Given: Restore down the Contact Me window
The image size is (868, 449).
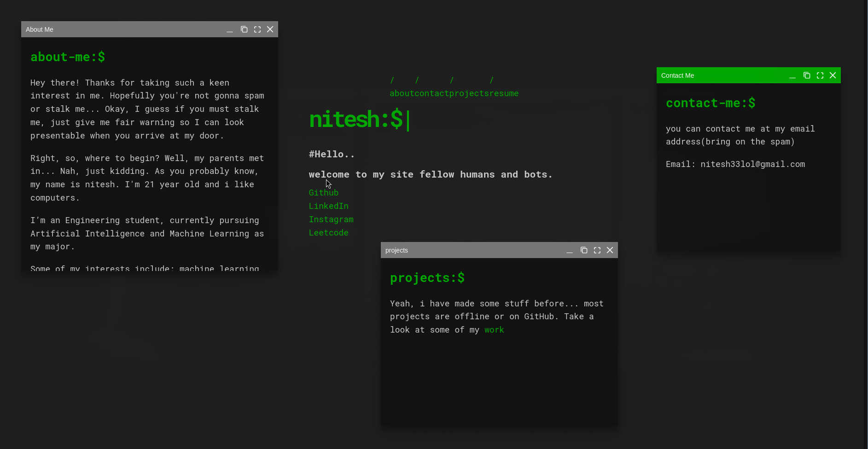Looking at the screenshot, I should 806,75.
